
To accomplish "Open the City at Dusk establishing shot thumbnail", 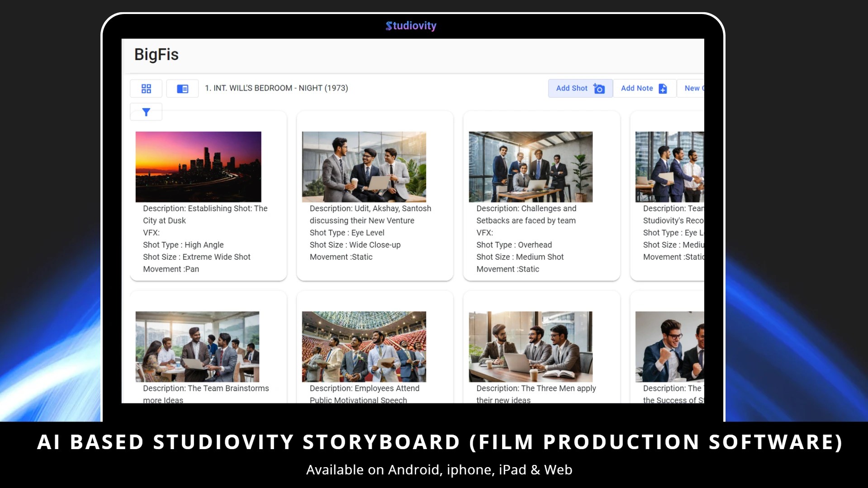I will [x=198, y=166].
